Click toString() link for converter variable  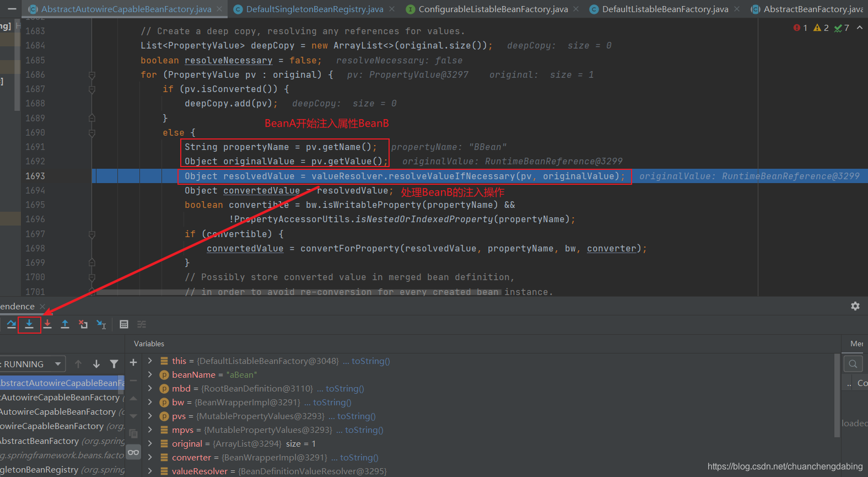pos(359,457)
